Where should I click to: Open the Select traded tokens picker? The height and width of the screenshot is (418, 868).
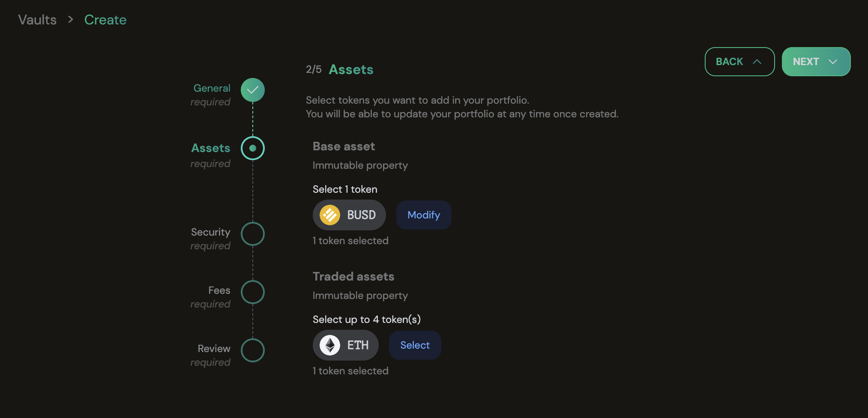415,345
